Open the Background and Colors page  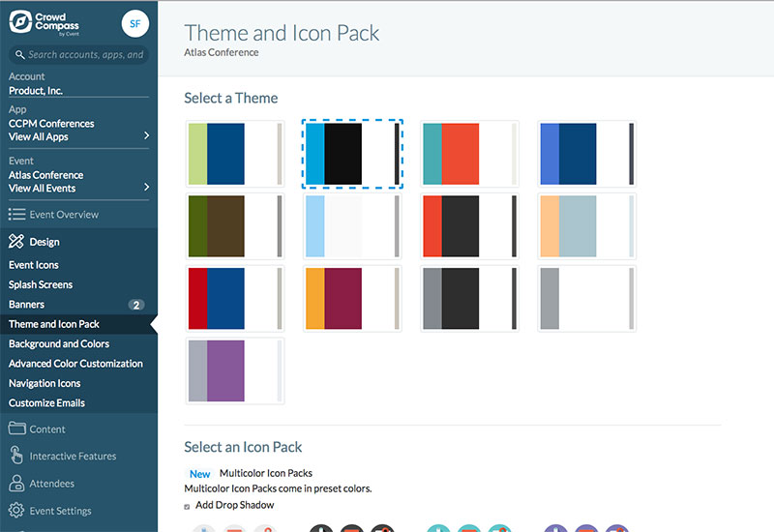pos(59,343)
